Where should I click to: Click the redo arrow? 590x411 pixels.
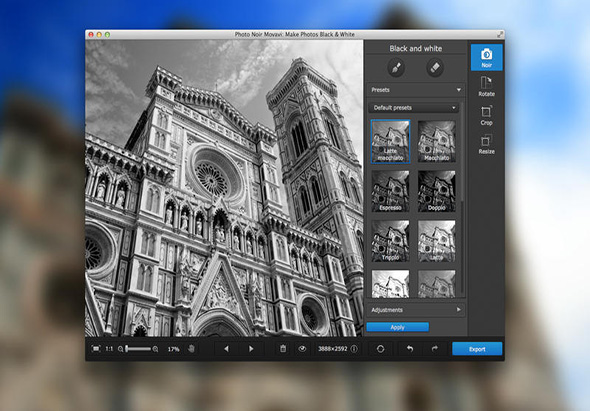pos(435,349)
